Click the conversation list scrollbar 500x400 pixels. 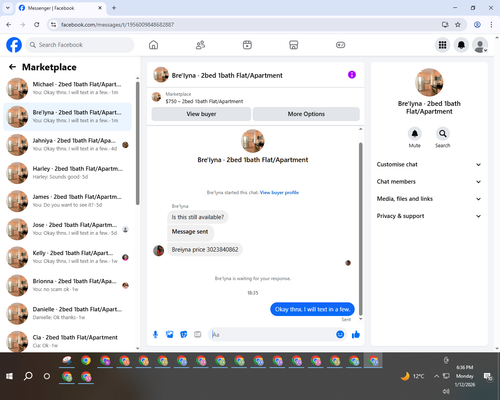pyautogui.click(x=138, y=143)
